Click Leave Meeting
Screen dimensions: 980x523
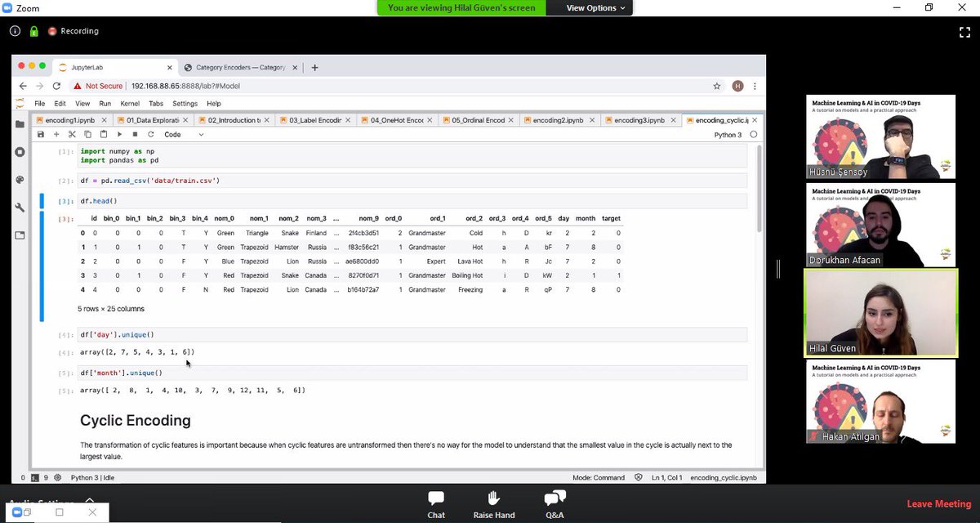coord(938,504)
